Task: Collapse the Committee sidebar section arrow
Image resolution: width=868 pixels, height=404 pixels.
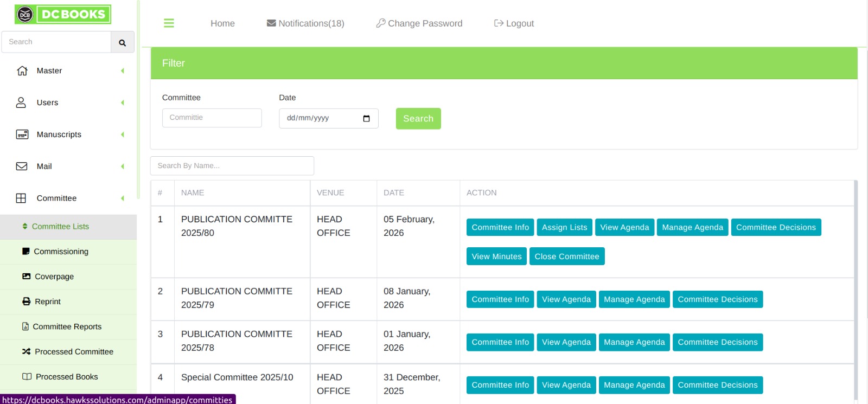Action: click(x=123, y=198)
